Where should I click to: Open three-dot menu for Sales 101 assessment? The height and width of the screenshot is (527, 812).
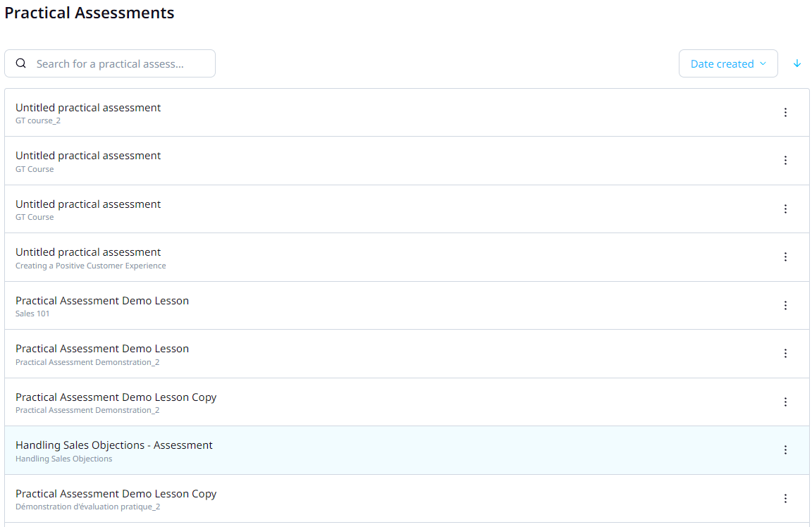785,306
